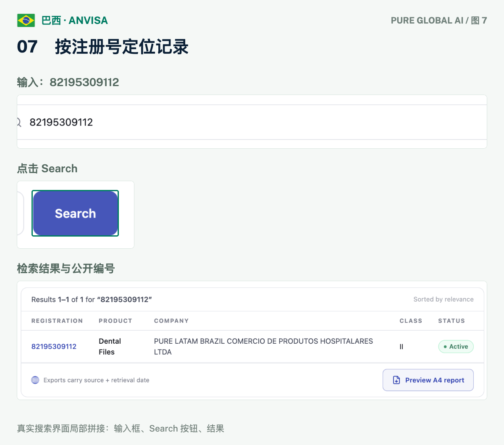
Task: Click the Active status badge
Action: point(456,347)
